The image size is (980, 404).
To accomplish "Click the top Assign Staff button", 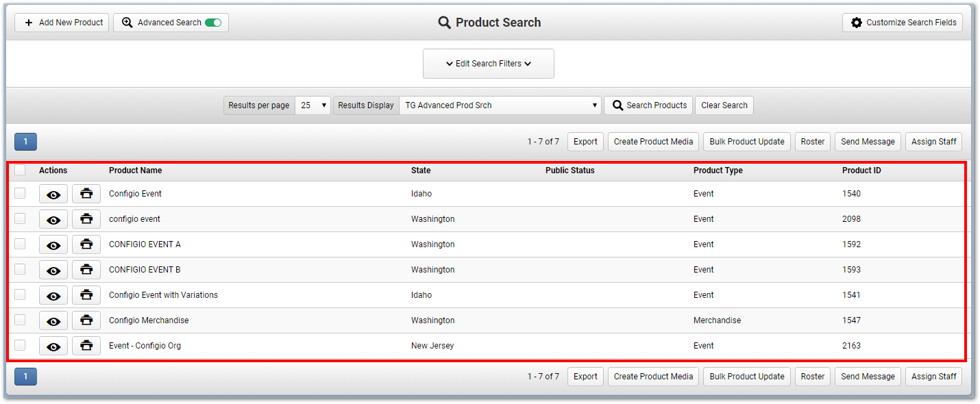I will coord(933,142).
